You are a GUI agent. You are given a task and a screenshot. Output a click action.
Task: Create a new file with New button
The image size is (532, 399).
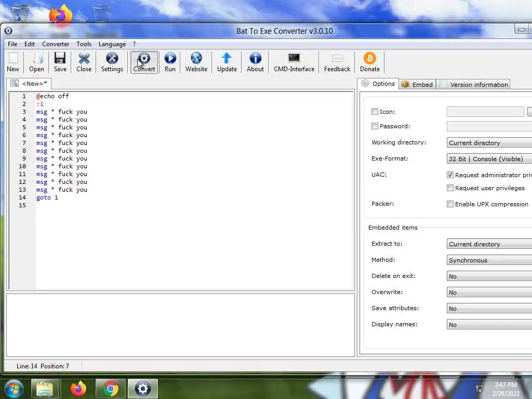click(x=13, y=62)
